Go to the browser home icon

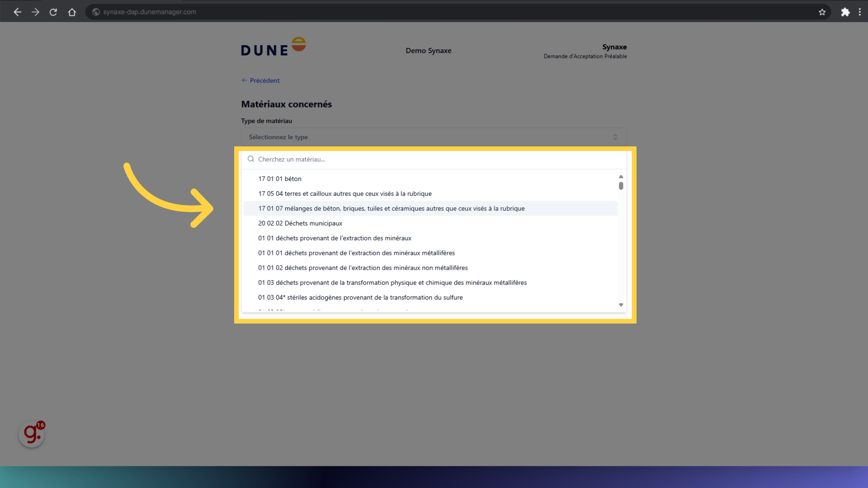point(72,12)
